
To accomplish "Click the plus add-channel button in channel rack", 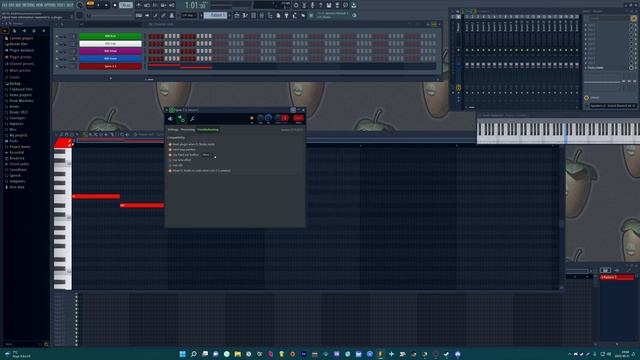I will (110, 78).
